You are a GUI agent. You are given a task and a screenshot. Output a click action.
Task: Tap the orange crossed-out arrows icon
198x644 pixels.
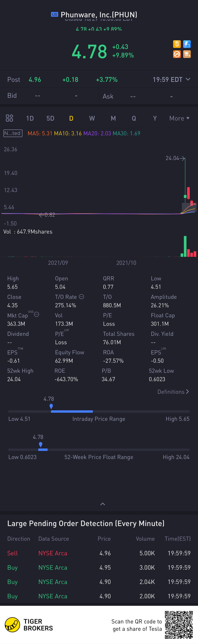[177, 54]
